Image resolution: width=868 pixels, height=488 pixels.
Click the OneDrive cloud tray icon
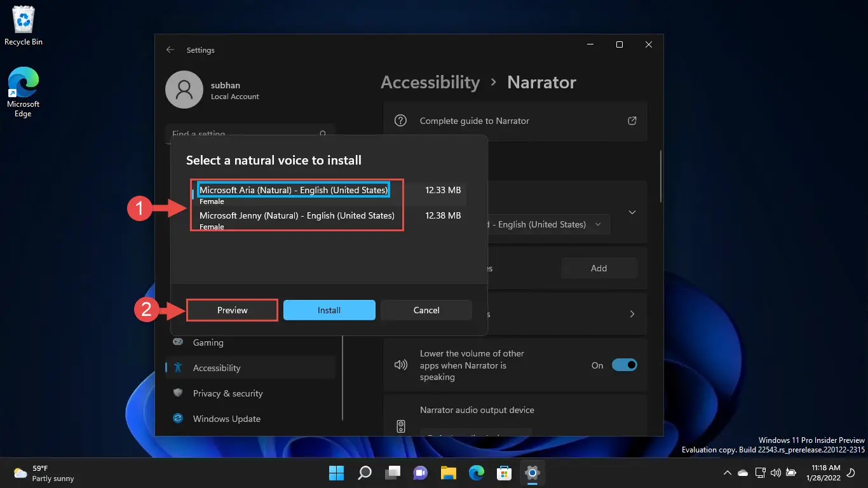(743, 473)
